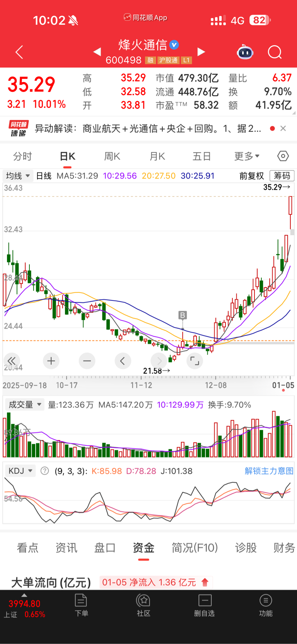Open the 异动解读 news headline text

point(148,128)
